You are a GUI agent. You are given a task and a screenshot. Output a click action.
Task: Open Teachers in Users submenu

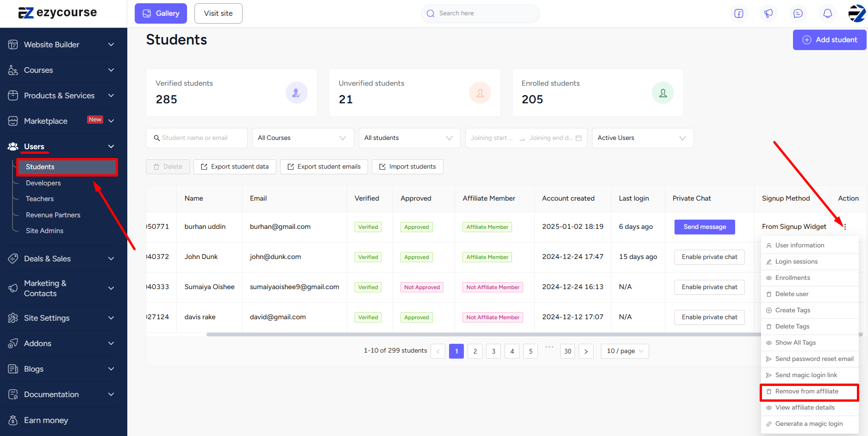pos(40,199)
